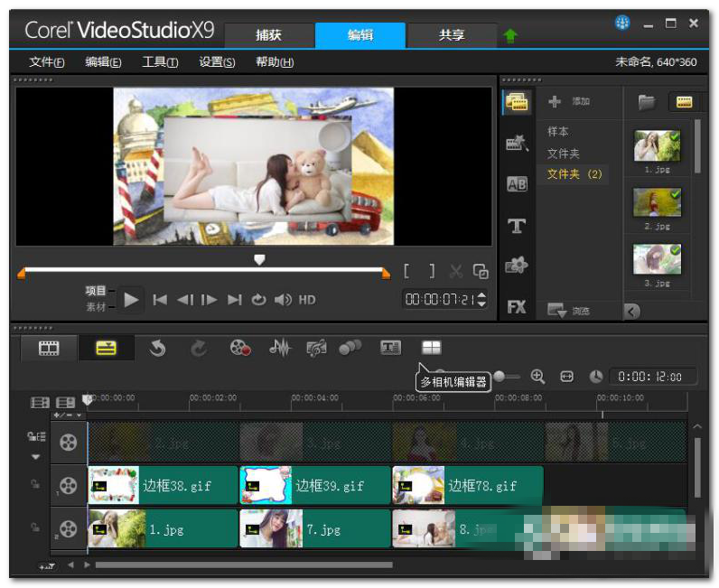The image size is (719, 588).
Task: Enlarge the preview window icon
Action: coord(481,271)
